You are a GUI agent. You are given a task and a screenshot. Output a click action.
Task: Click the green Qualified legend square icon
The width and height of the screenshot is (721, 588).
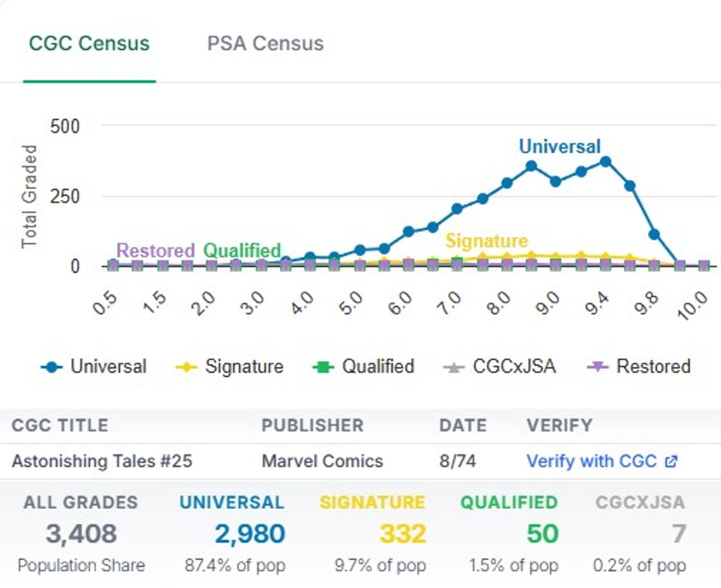pos(323,367)
